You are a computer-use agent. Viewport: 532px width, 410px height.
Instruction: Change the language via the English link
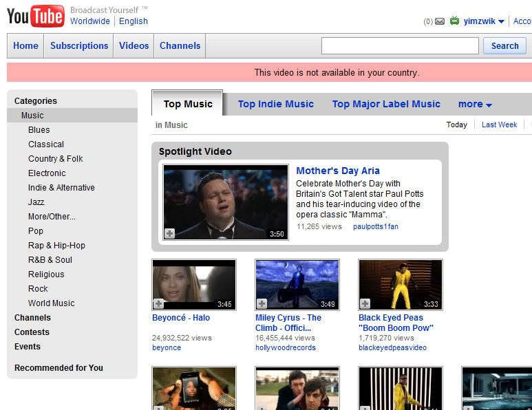point(134,21)
